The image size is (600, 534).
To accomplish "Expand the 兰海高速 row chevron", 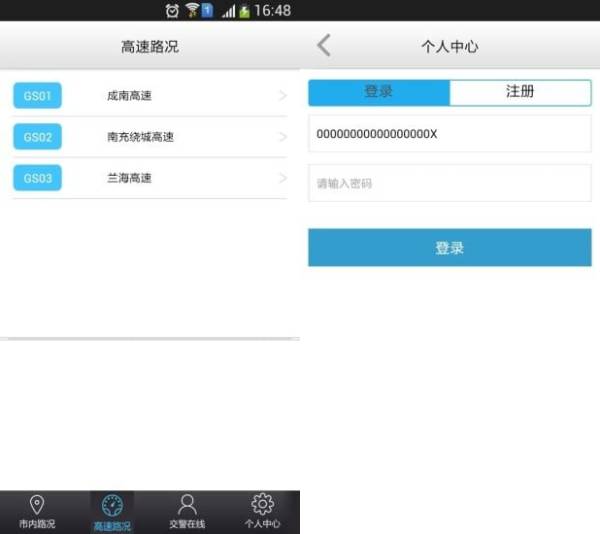I will point(283,178).
